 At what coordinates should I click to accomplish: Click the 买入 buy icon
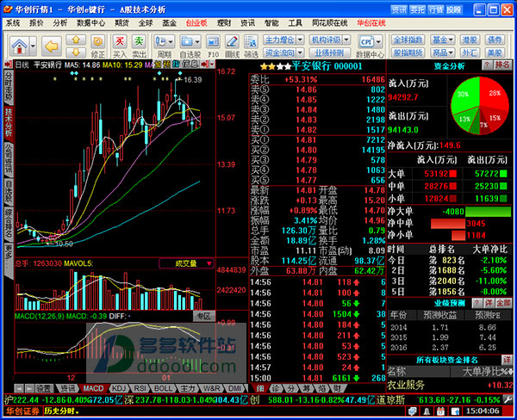click(120, 46)
